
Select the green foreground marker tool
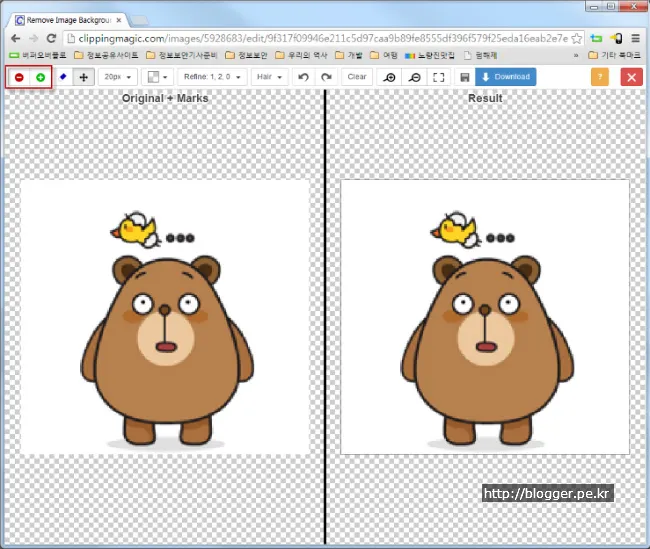point(41,77)
